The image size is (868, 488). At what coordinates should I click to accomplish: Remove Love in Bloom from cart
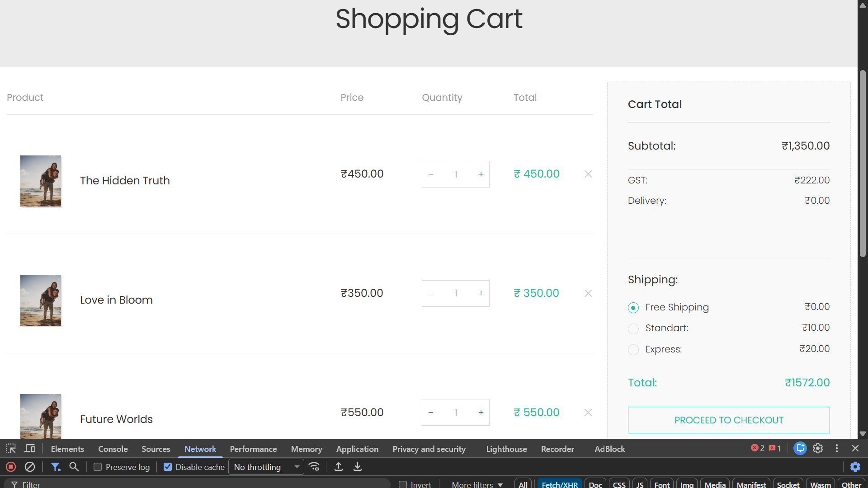(x=588, y=293)
